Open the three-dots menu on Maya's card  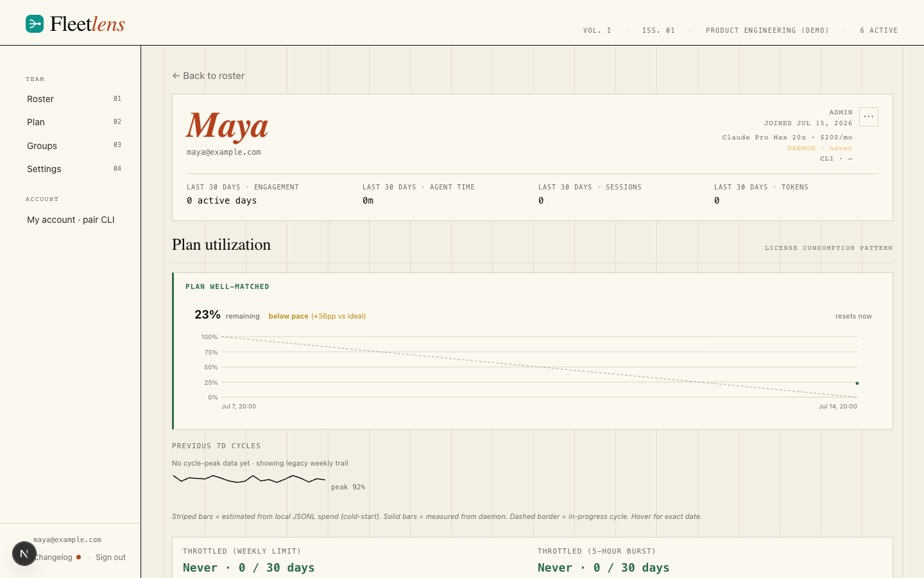click(869, 117)
